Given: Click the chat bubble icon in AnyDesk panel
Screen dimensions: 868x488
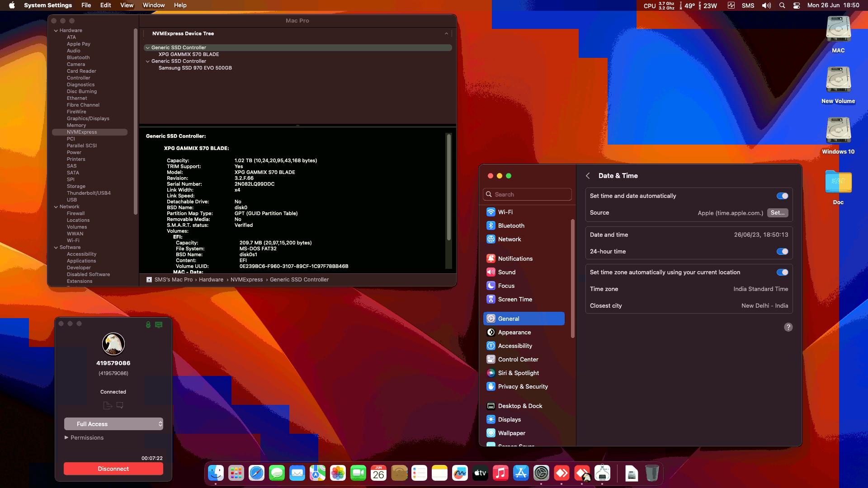Looking at the screenshot, I should pos(120,405).
